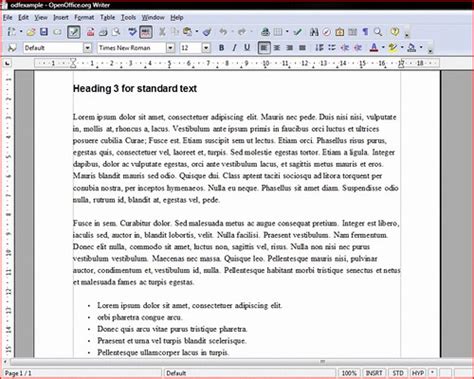
Task: Center the paragraph
Action: tap(277, 48)
